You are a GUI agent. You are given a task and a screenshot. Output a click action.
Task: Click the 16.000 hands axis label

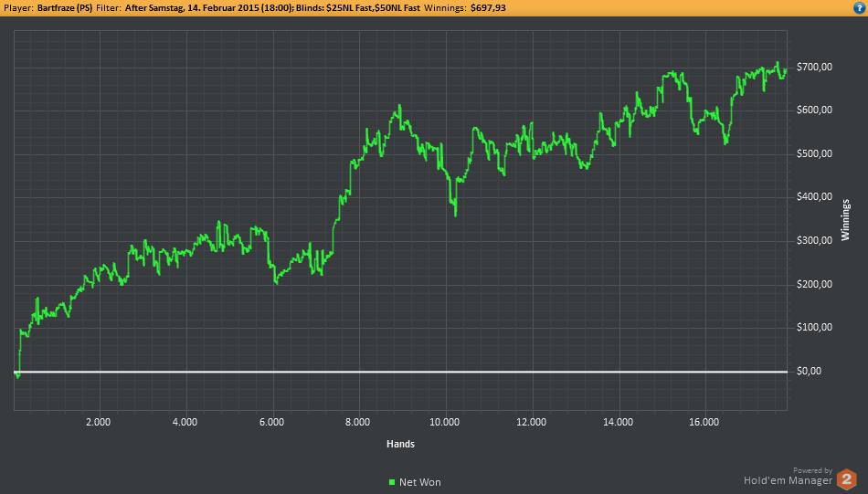pos(704,422)
